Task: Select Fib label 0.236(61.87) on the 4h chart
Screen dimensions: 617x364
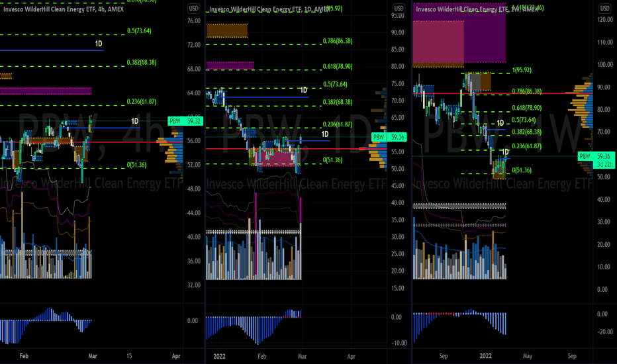Action: pyautogui.click(x=141, y=101)
